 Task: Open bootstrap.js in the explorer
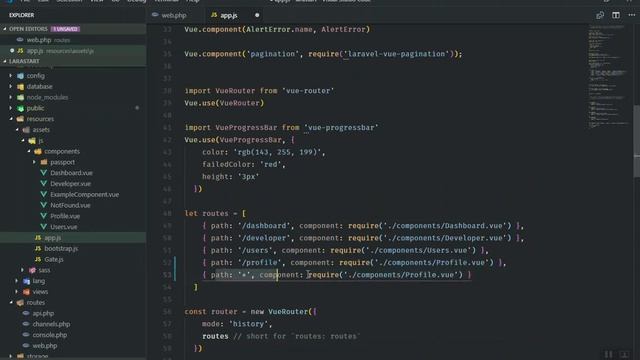pos(61,249)
